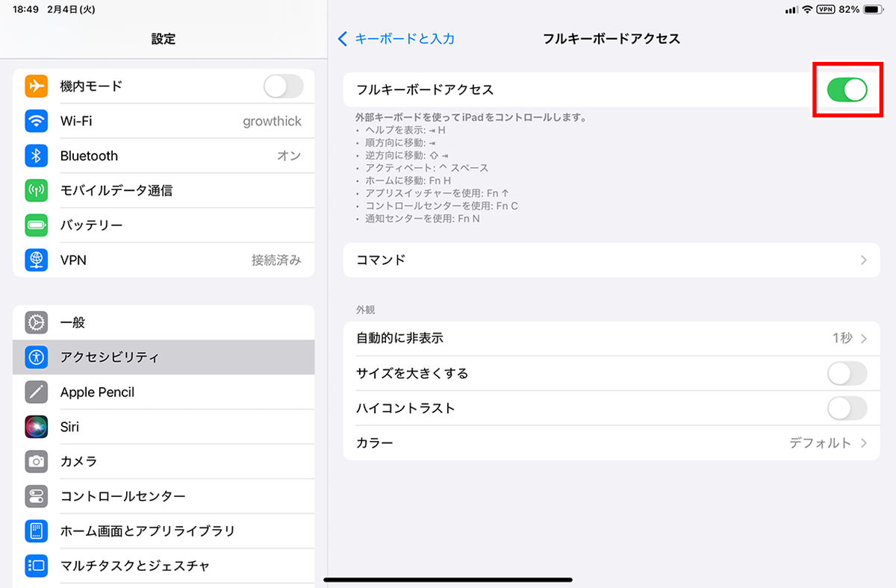Tap the アクセシビリティ icon
Viewport: 896px width, 588px height.
click(x=36, y=357)
